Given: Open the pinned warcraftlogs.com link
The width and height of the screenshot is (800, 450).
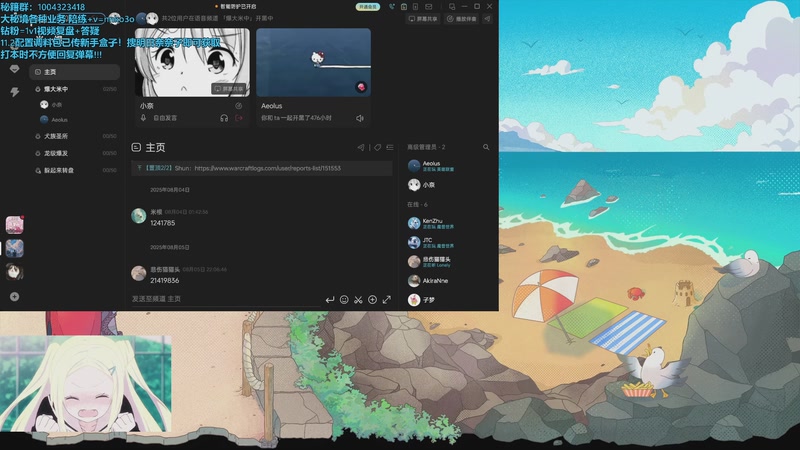Looking at the screenshot, I should tap(267, 168).
